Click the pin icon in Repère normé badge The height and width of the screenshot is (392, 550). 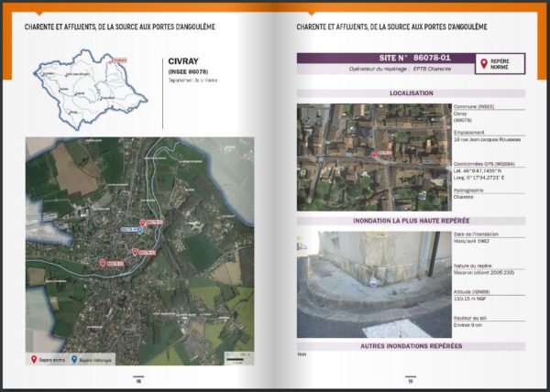483,63
